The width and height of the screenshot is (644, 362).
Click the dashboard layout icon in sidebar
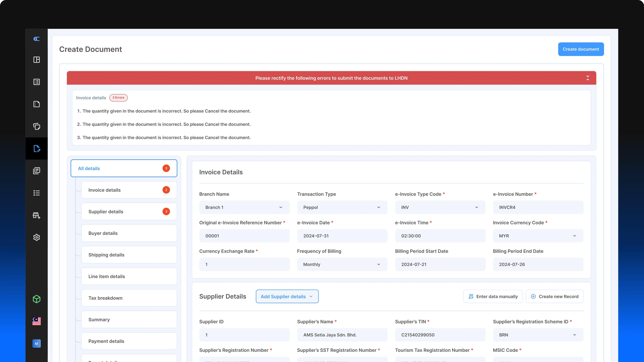[37, 60]
